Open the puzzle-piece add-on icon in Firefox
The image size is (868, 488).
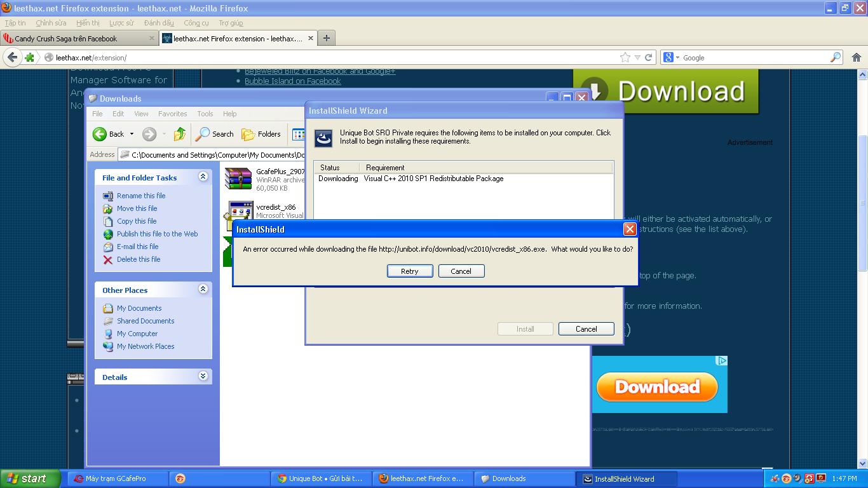point(29,57)
